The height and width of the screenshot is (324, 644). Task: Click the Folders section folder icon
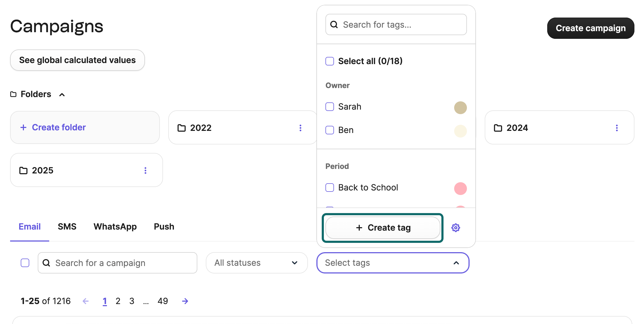pyautogui.click(x=13, y=94)
